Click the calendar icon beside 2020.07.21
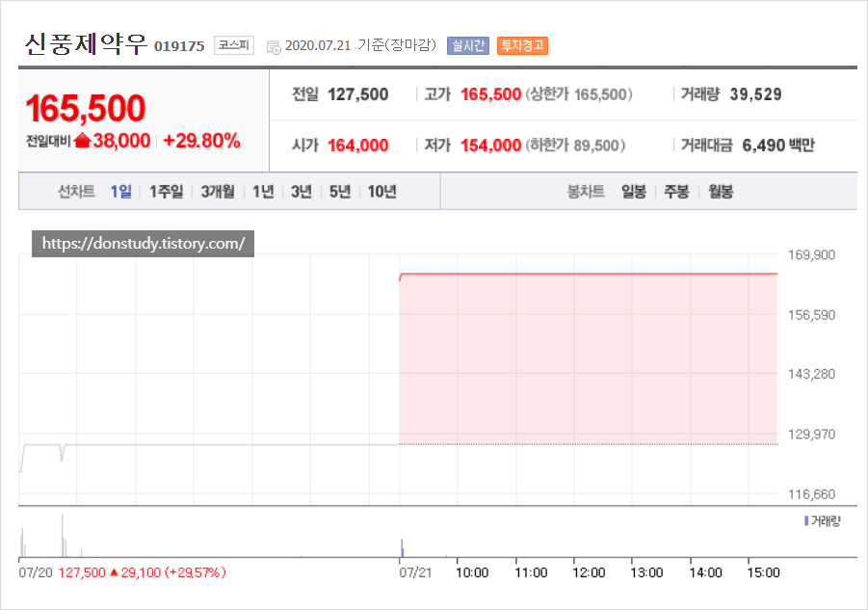 click(274, 47)
